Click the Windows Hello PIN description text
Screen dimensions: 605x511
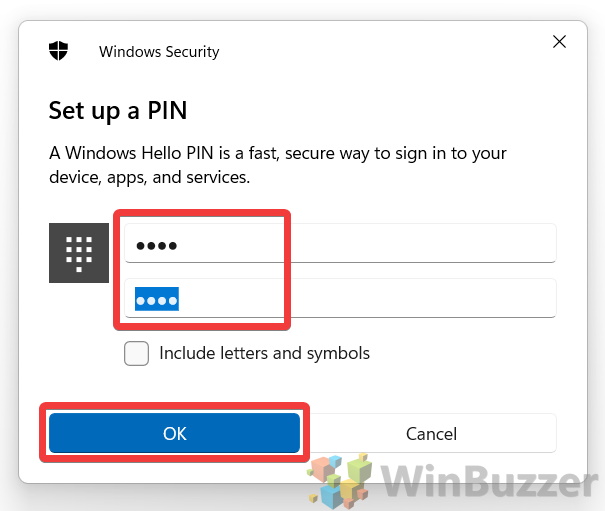tap(277, 165)
